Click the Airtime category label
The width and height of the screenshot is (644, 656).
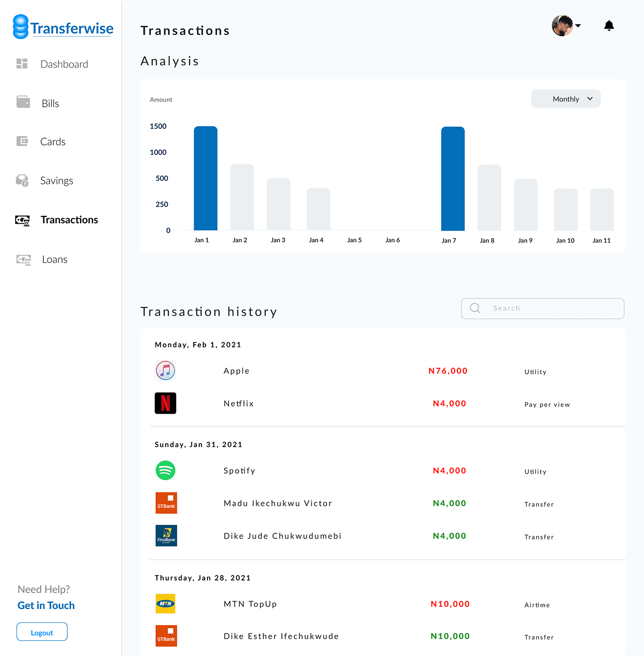tap(537, 605)
